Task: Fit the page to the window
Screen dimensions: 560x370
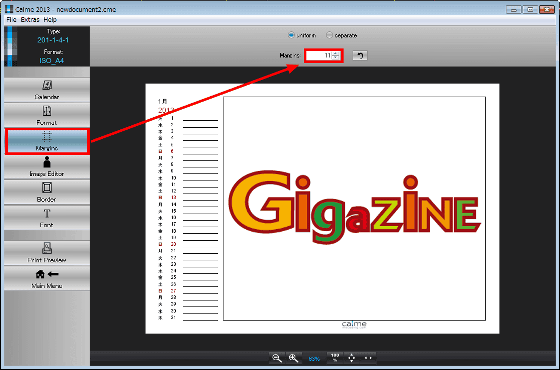Action: (351, 358)
